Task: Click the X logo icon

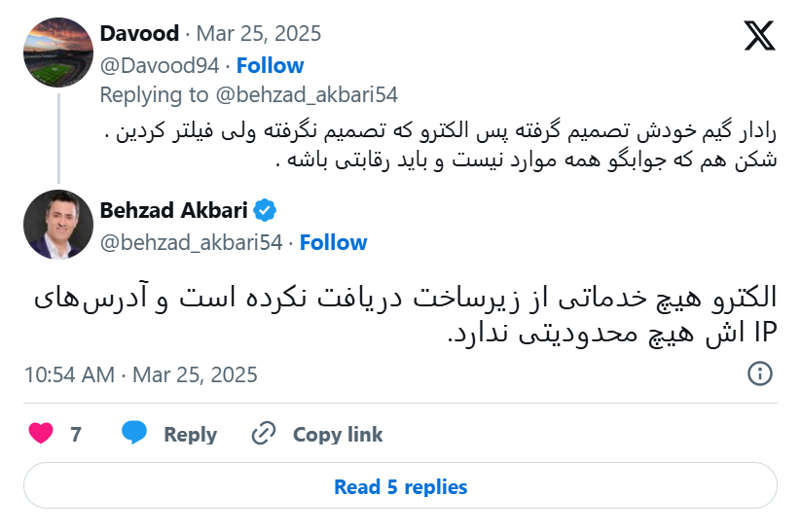Action: coord(759,37)
